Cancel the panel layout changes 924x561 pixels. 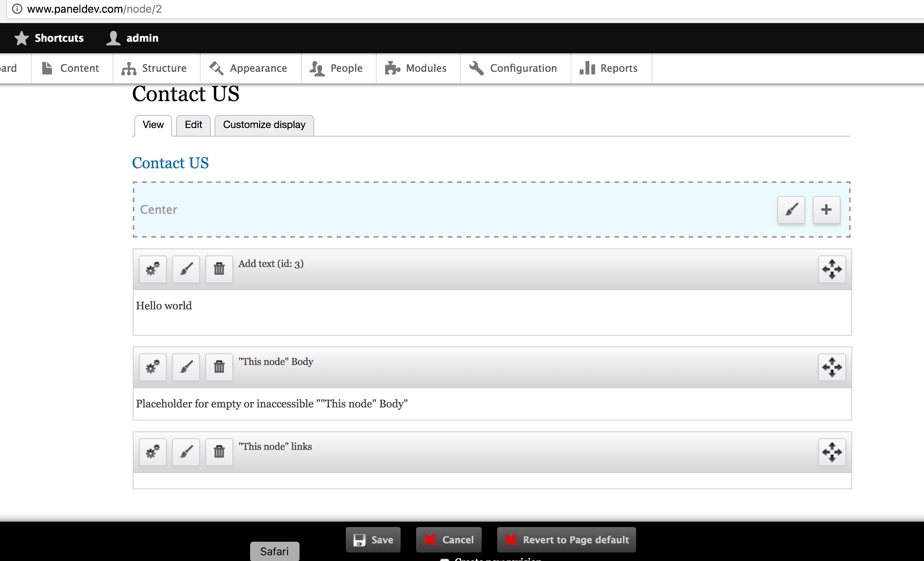449,539
